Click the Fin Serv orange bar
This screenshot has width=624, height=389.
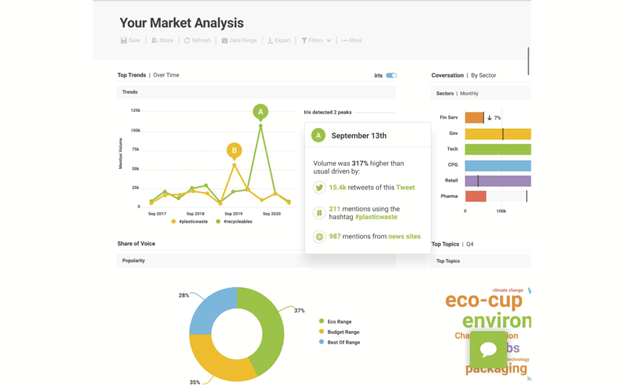[474, 117]
